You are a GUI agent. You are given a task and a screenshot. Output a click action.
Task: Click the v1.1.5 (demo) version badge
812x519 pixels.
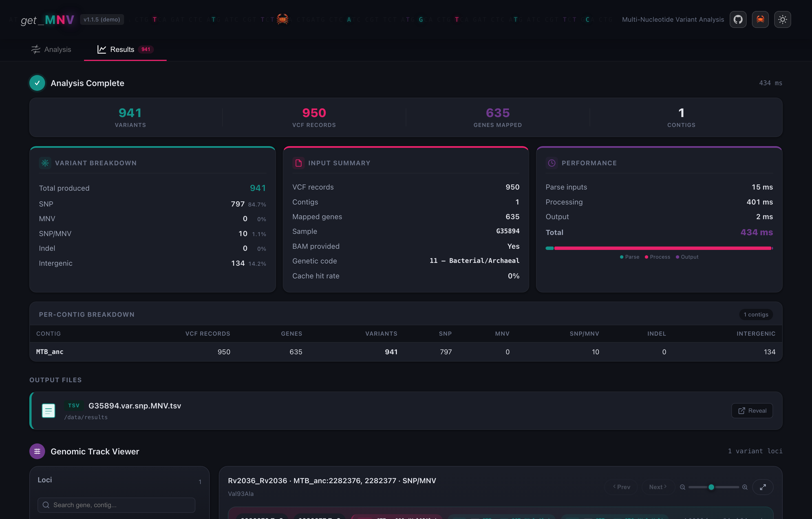point(102,19)
